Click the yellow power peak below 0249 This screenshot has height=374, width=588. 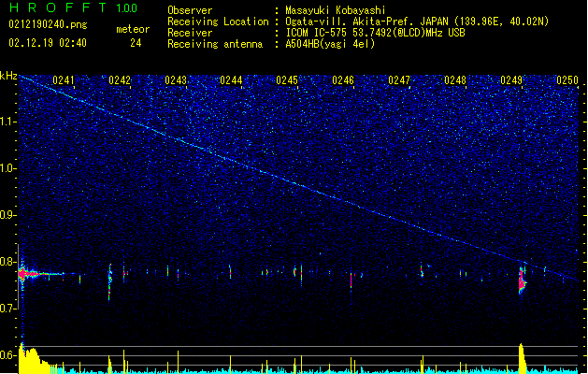tap(522, 358)
